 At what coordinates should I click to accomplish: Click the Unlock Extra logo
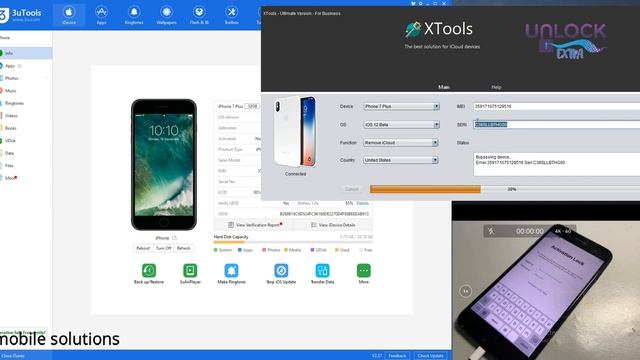tap(567, 41)
